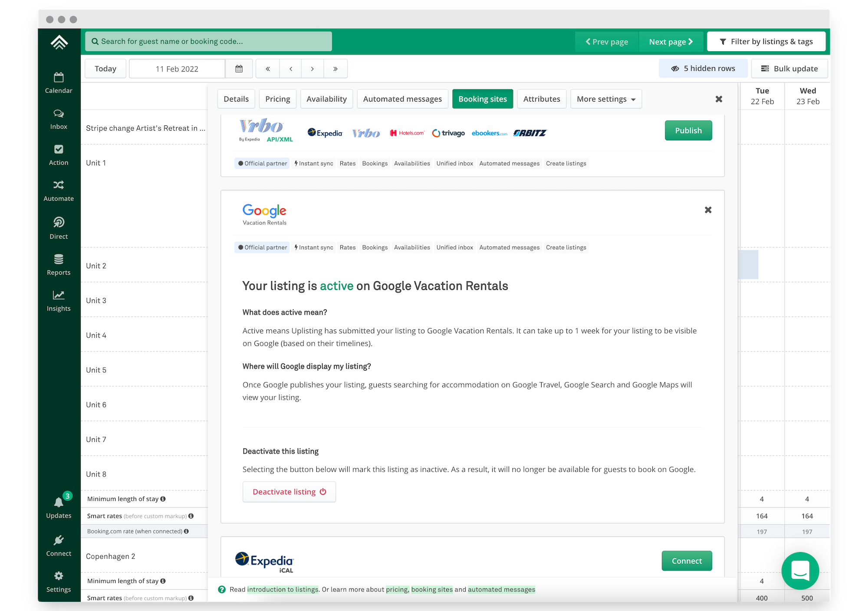
Task: Switch to the Automated messages tab
Action: [x=402, y=99]
